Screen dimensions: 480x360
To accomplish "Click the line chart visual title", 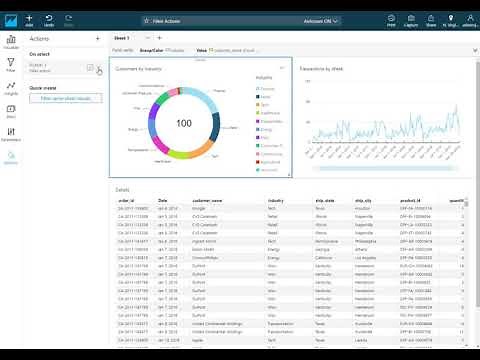I will (x=321, y=69).
